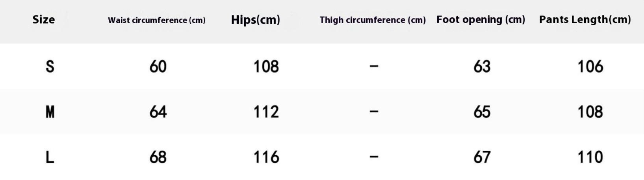Click foot opening value 63

482,66
